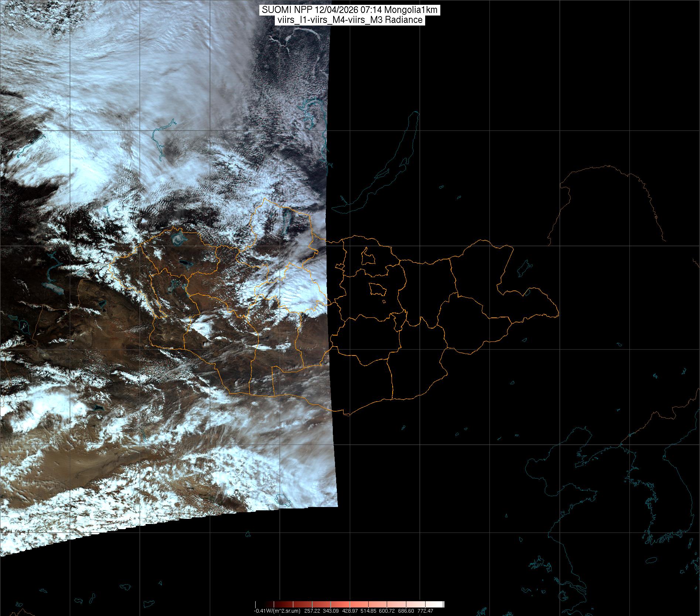Click the SUOMI NPP title text line
The image size is (700, 616).
point(349,10)
